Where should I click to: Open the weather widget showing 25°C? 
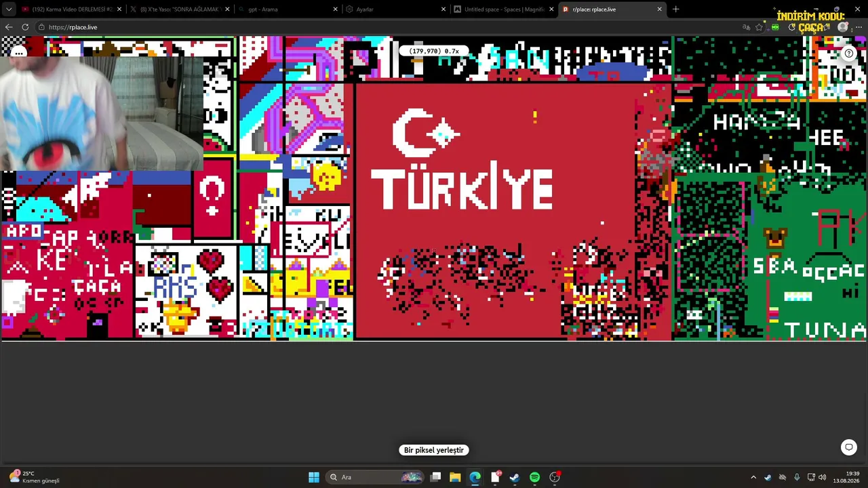(x=34, y=477)
